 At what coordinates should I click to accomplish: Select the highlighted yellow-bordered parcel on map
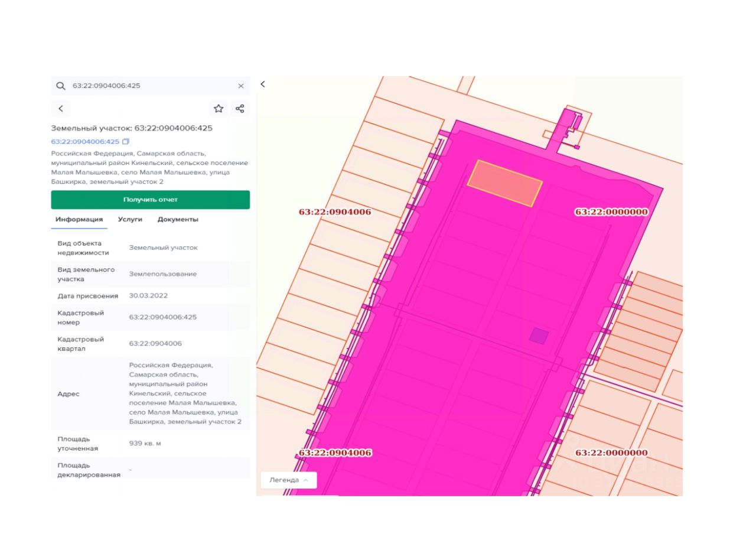(505, 183)
